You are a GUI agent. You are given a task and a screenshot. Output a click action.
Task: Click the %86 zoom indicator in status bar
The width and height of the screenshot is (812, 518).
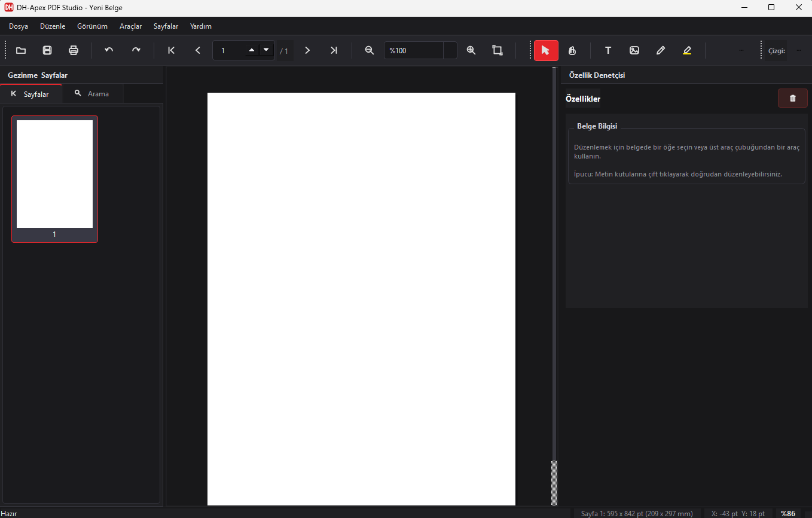click(788, 514)
